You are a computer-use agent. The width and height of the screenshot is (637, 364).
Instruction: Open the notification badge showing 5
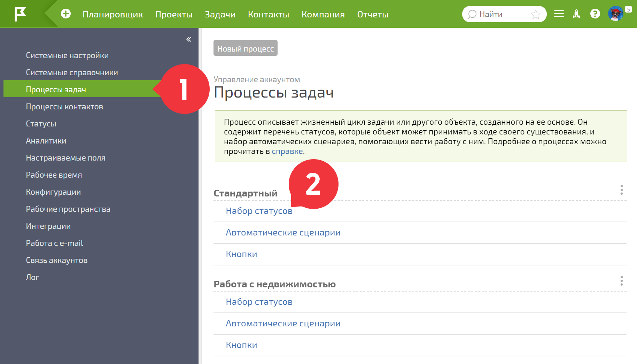tap(628, 9)
